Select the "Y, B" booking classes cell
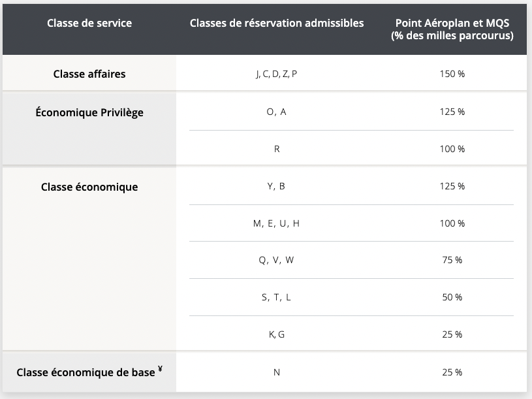The image size is (532, 399). click(x=277, y=186)
